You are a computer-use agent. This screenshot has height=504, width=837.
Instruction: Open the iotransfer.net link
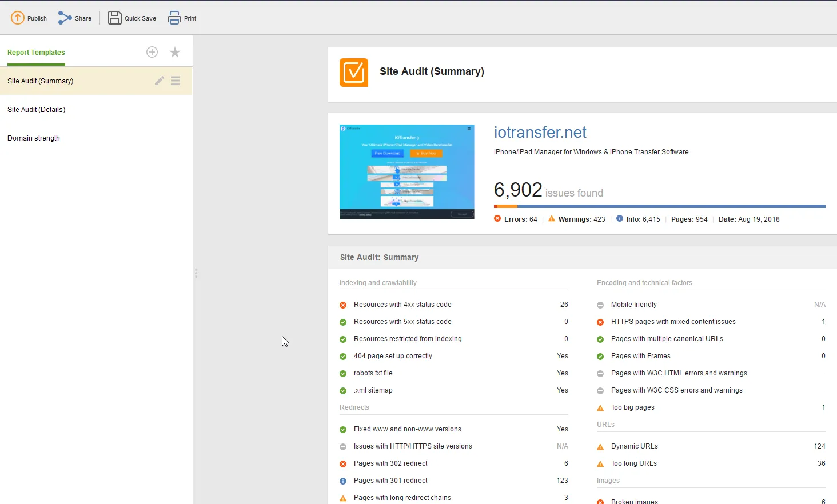[x=540, y=133]
